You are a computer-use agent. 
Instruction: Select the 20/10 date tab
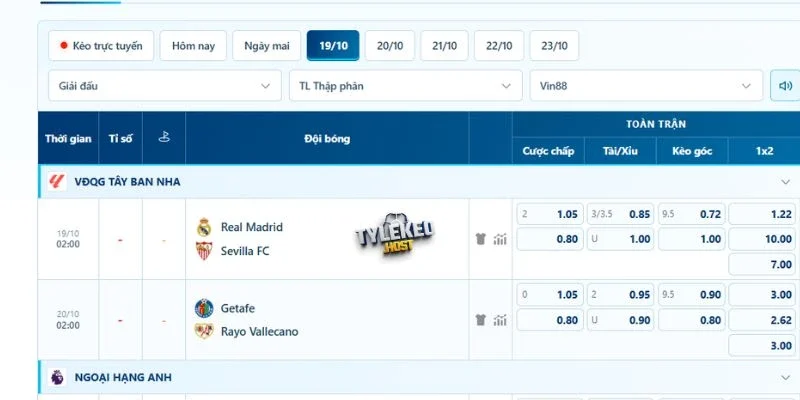pos(390,45)
